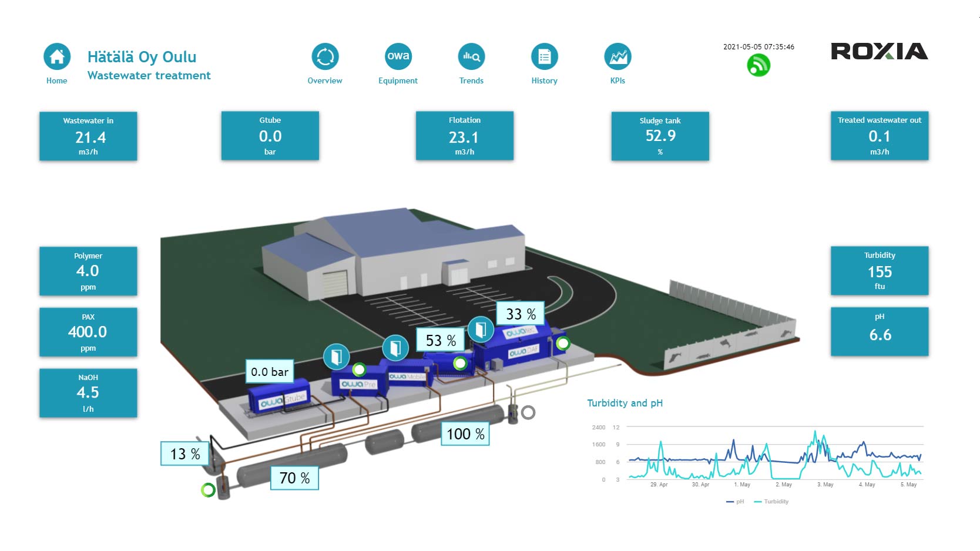Click the 3. May chart axis label
The image size is (980, 551).
(825, 485)
